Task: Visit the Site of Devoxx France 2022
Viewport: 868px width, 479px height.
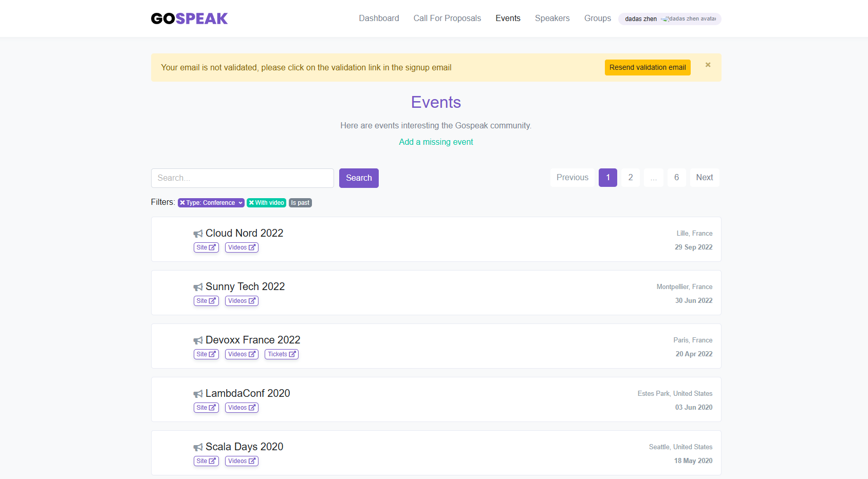Action: click(x=206, y=354)
